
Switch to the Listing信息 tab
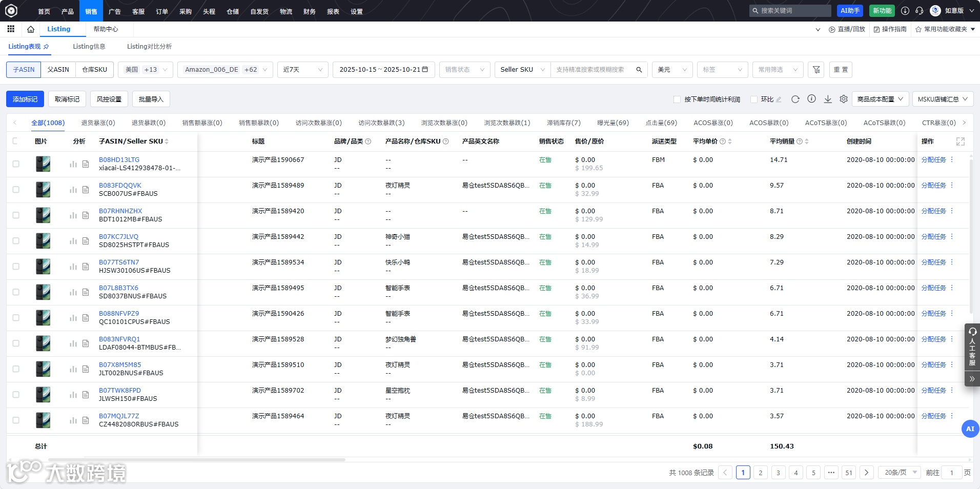coord(89,47)
